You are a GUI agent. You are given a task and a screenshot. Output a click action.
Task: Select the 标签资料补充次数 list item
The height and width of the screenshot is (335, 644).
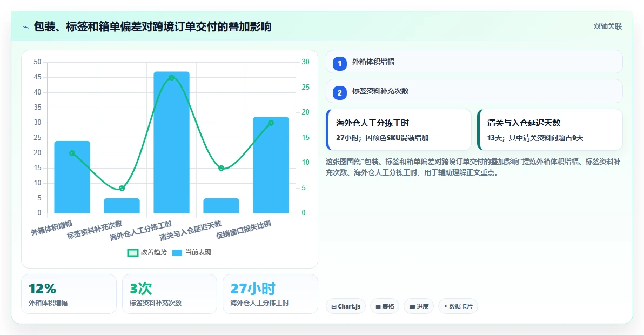click(474, 91)
